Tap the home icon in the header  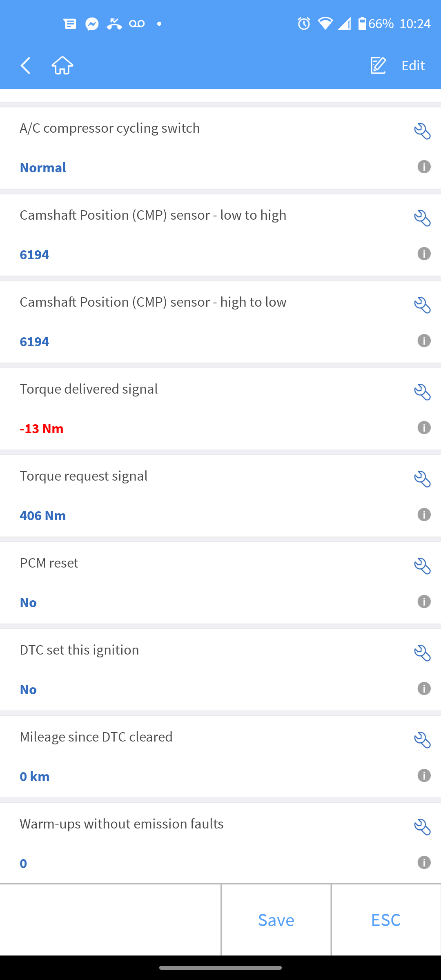coord(62,65)
